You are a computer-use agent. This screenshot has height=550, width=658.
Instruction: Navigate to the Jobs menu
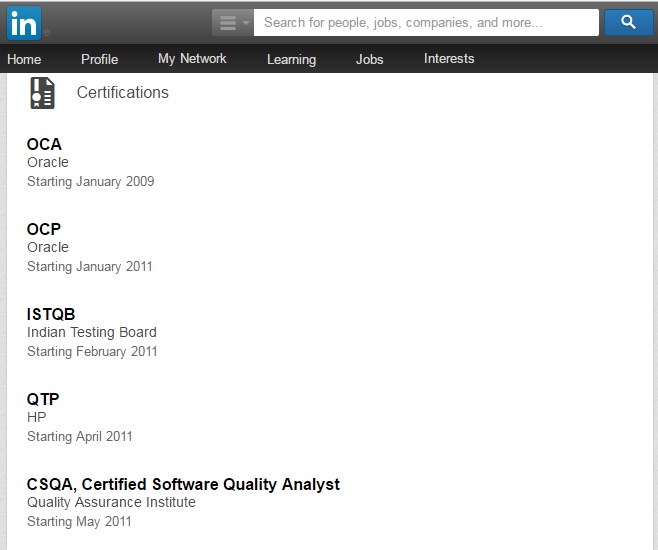click(369, 59)
